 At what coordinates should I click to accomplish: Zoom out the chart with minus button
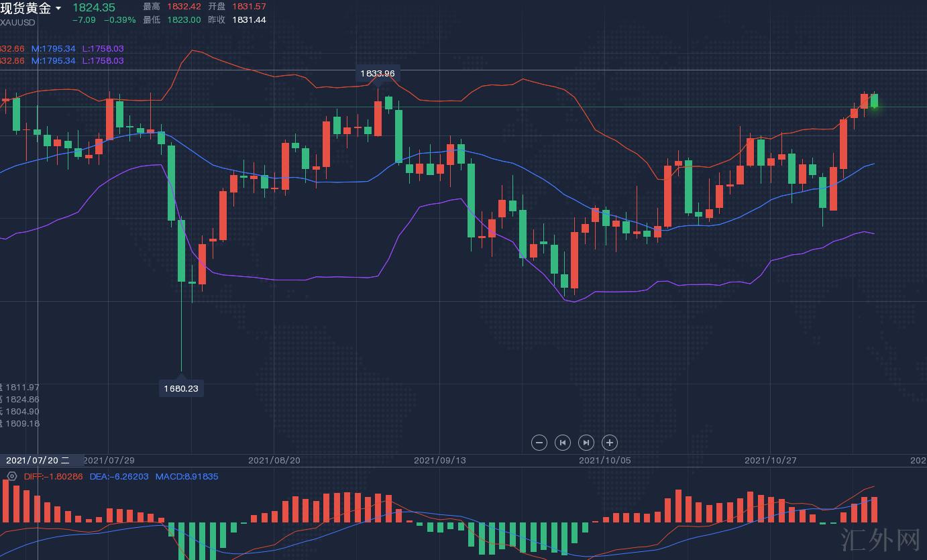[x=539, y=443]
